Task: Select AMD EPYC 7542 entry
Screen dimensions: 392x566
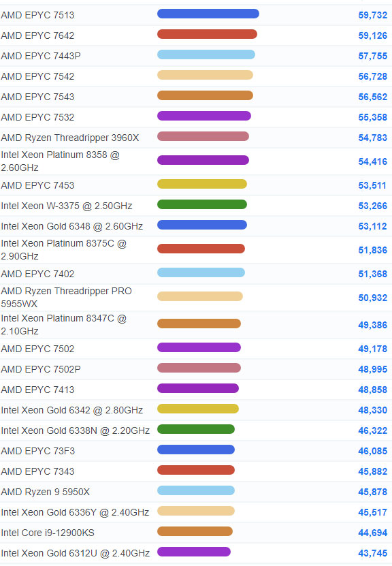Action: (x=37, y=76)
